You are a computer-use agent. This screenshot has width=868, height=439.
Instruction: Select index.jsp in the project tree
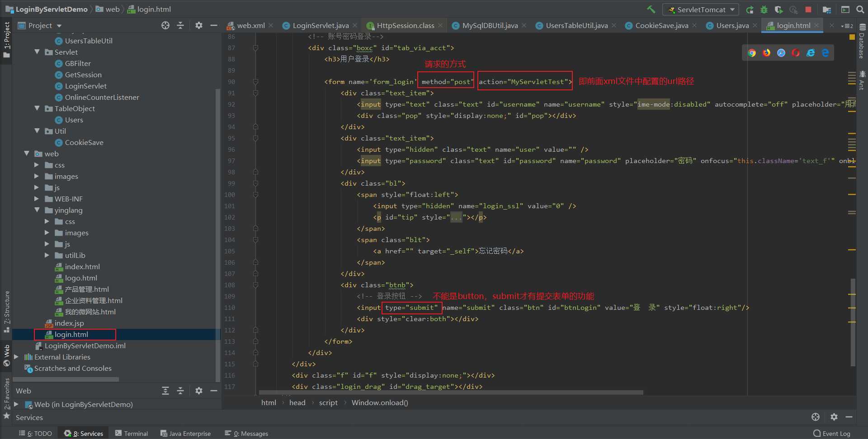(69, 323)
